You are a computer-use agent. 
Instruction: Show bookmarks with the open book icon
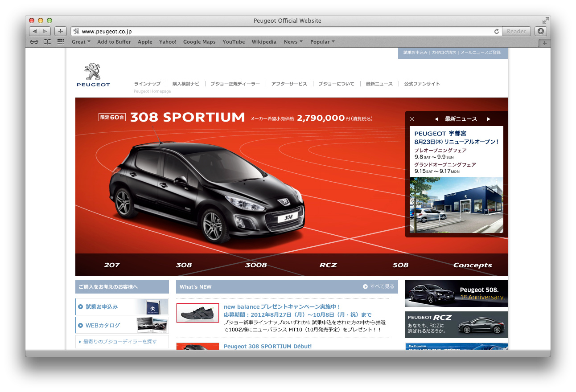[x=47, y=42]
